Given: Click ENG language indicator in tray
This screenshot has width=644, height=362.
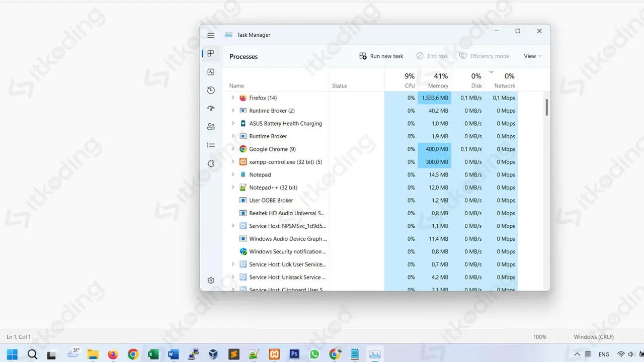Looking at the screenshot, I should pos(604,354).
